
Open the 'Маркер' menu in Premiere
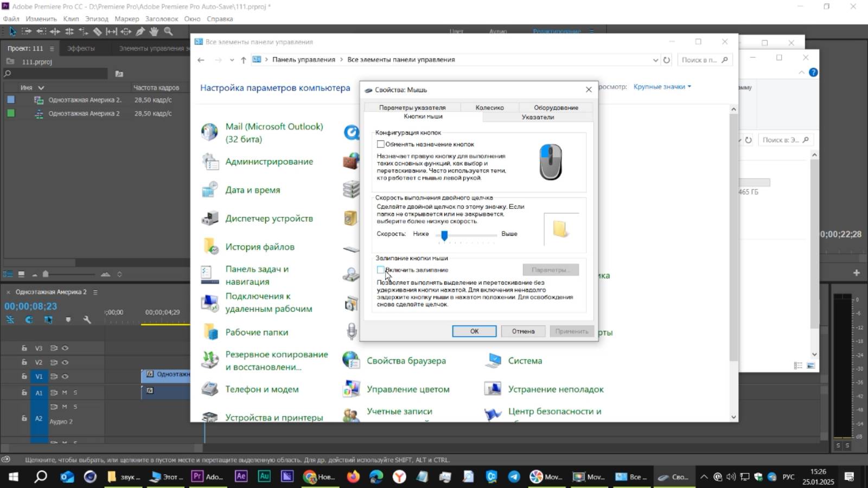pos(127,18)
